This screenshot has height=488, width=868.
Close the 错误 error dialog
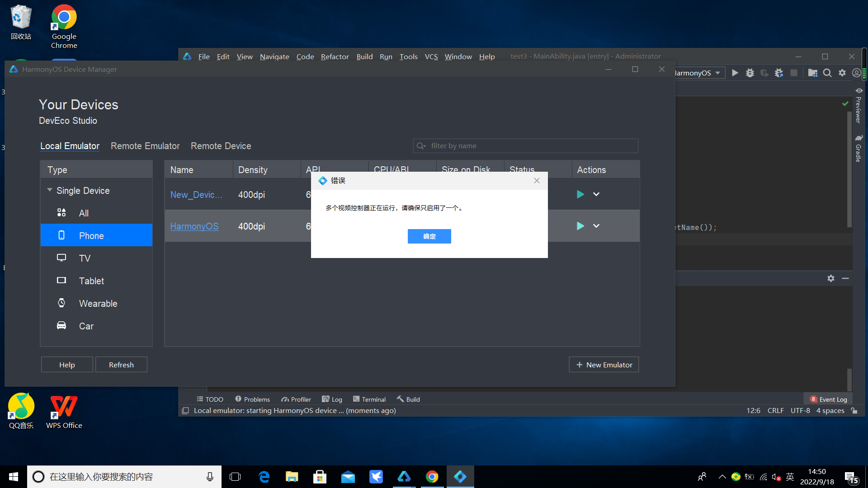pyautogui.click(x=537, y=181)
